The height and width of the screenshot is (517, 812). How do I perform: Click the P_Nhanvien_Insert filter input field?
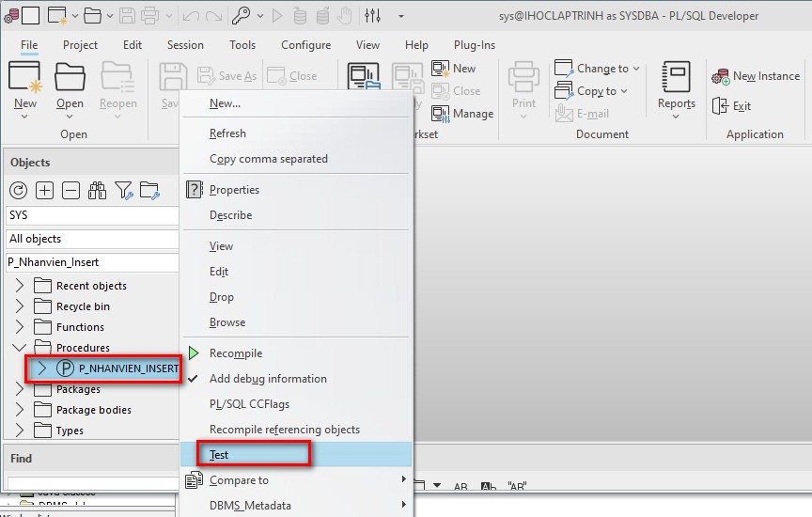pyautogui.click(x=91, y=262)
